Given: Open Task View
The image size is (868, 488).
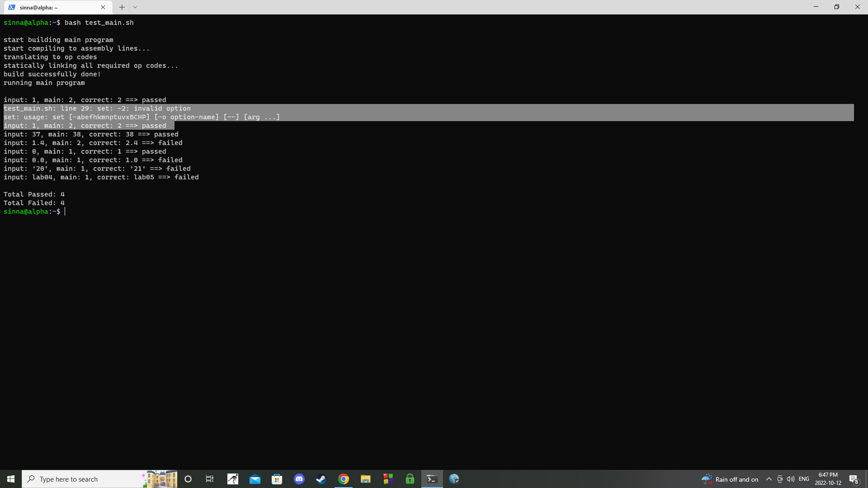Looking at the screenshot, I should [210, 479].
